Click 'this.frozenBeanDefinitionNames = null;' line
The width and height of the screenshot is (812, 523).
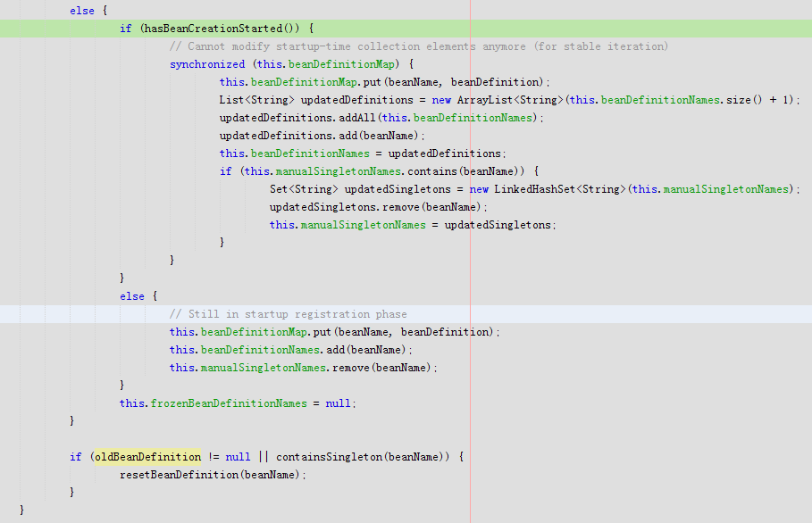pos(238,403)
